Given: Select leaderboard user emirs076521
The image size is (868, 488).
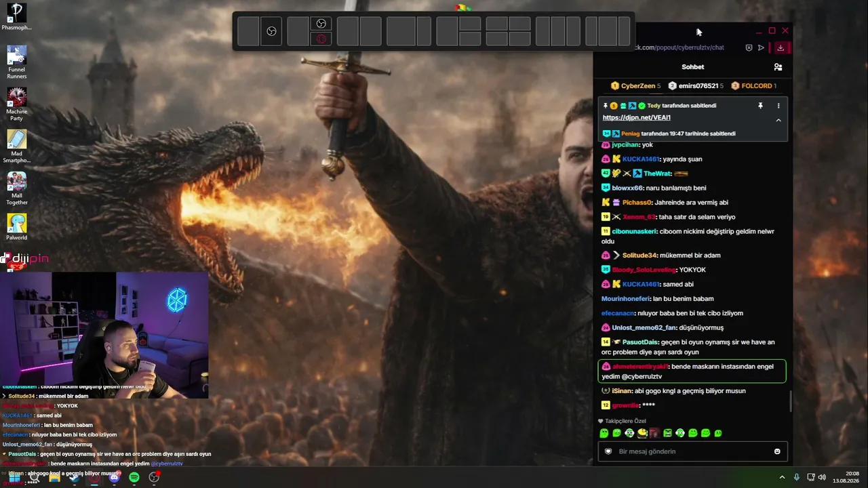Looking at the screenshot, I should click(696, 86).
